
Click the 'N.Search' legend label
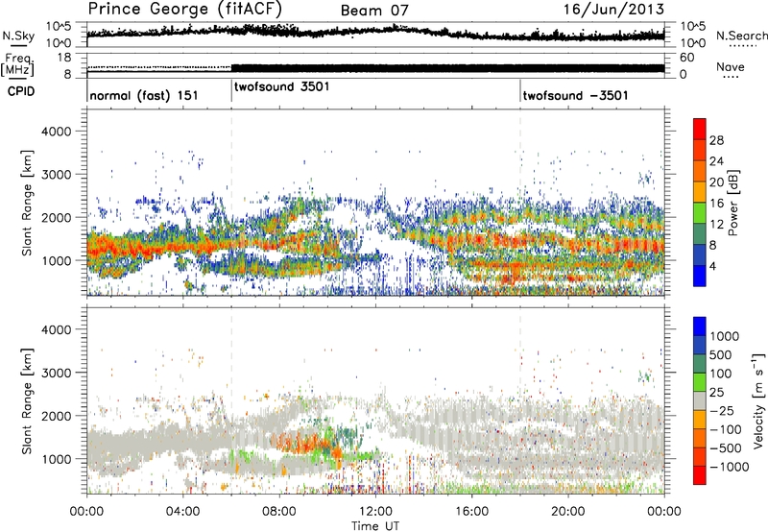[x=741, y=36]
